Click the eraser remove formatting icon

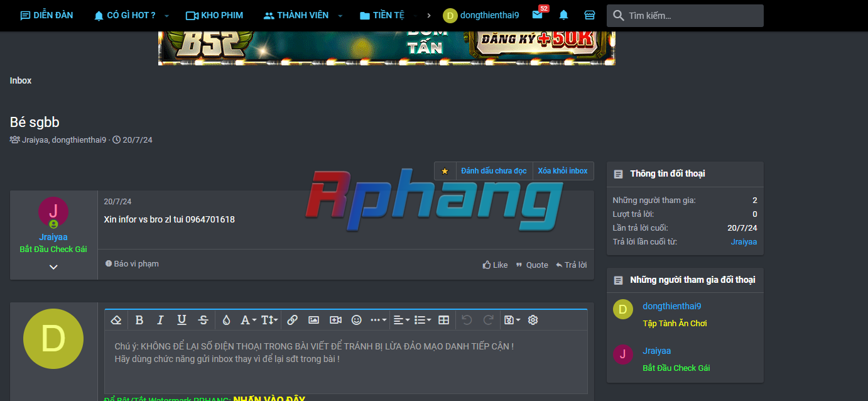click(116, 320)
